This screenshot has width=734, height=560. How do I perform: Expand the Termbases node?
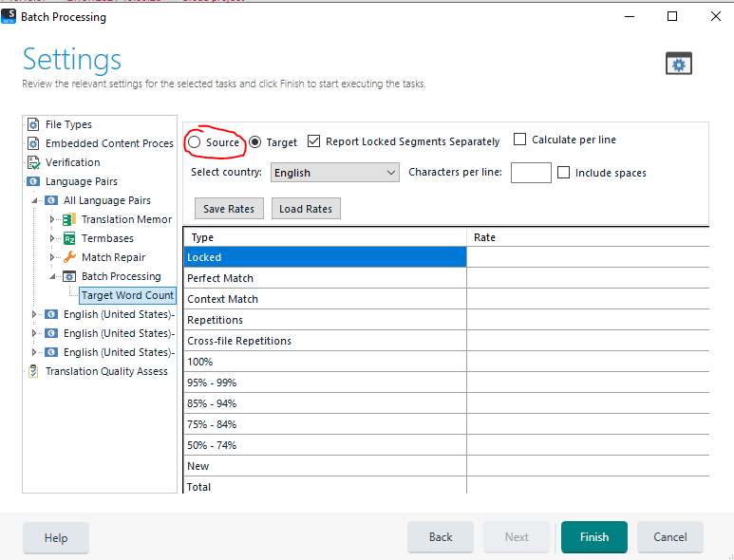pos(52,238)
